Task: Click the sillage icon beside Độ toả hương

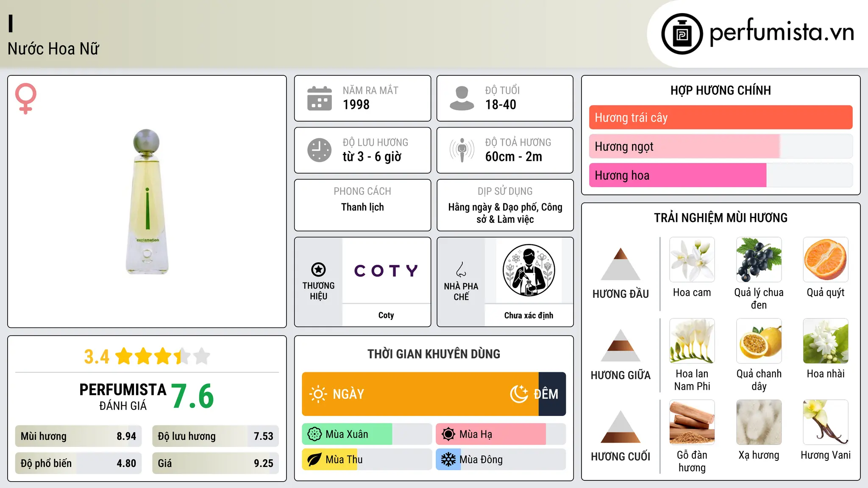Action: (462, 150)
